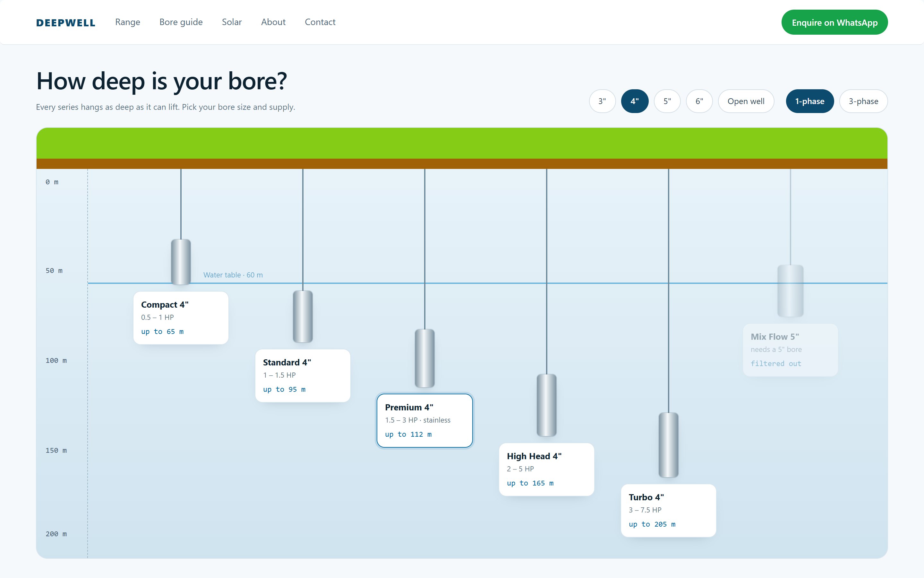Go to the Solar page

pyautogui.click(x=232, y=22)
